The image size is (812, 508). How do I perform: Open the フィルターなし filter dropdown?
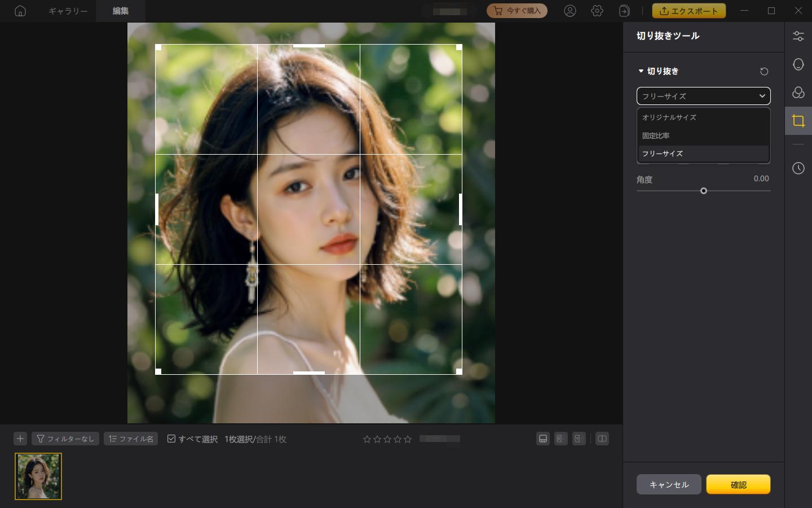tap(65, 439)
